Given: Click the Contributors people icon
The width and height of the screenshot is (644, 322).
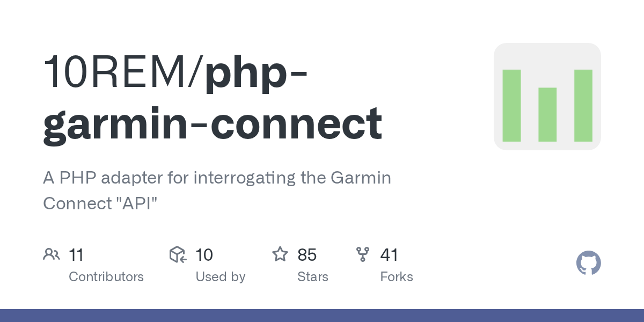Looking at the screenshot, I should point(52,254).
